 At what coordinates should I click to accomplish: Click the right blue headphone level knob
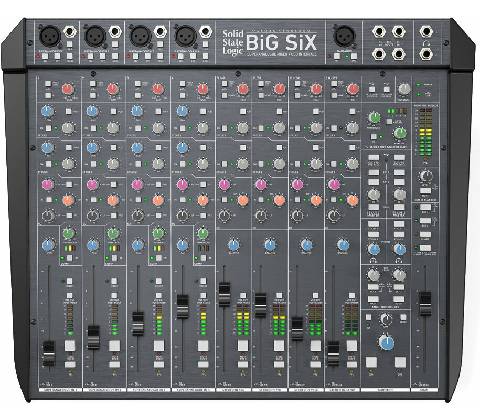399,249
